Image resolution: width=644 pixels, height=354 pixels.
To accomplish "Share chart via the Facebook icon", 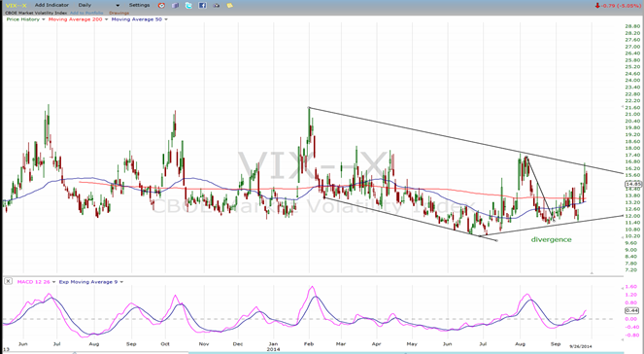I will pos(202,5).
